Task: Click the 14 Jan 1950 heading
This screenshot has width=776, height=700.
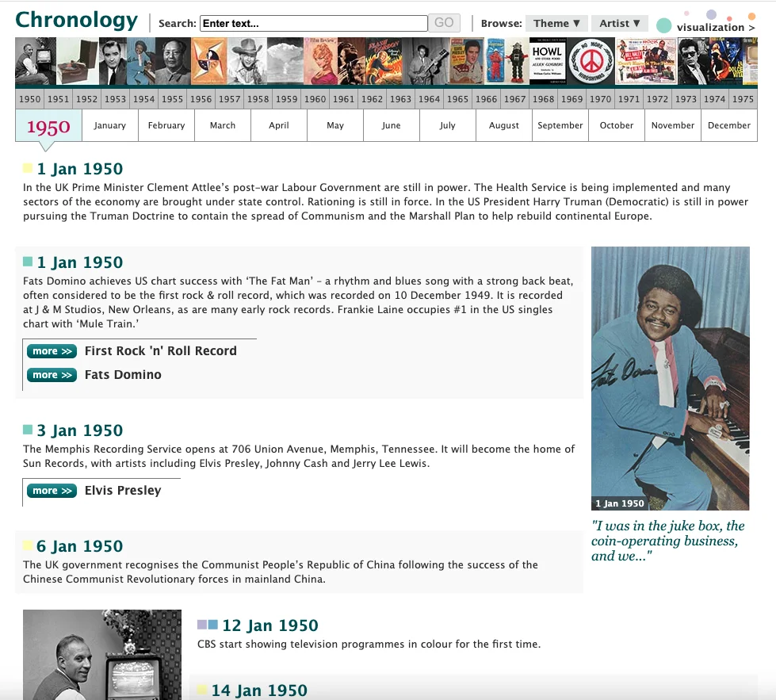Action: (259, 690)
